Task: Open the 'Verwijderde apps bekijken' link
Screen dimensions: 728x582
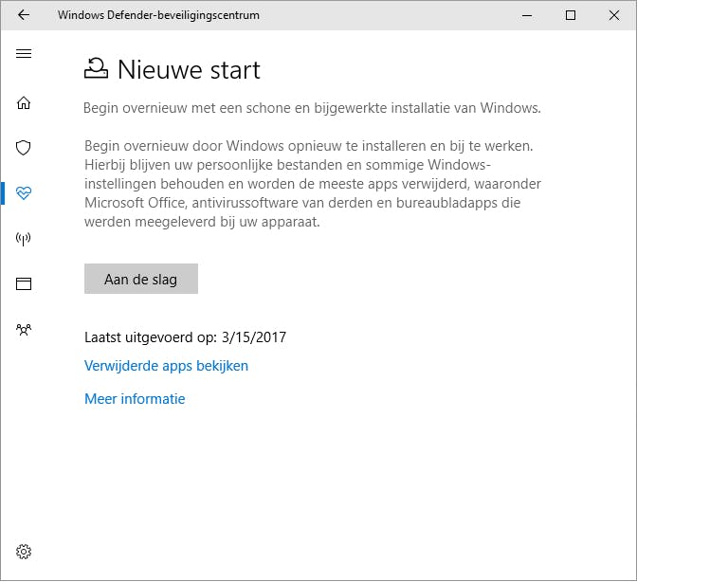Action: pos(166,365)
